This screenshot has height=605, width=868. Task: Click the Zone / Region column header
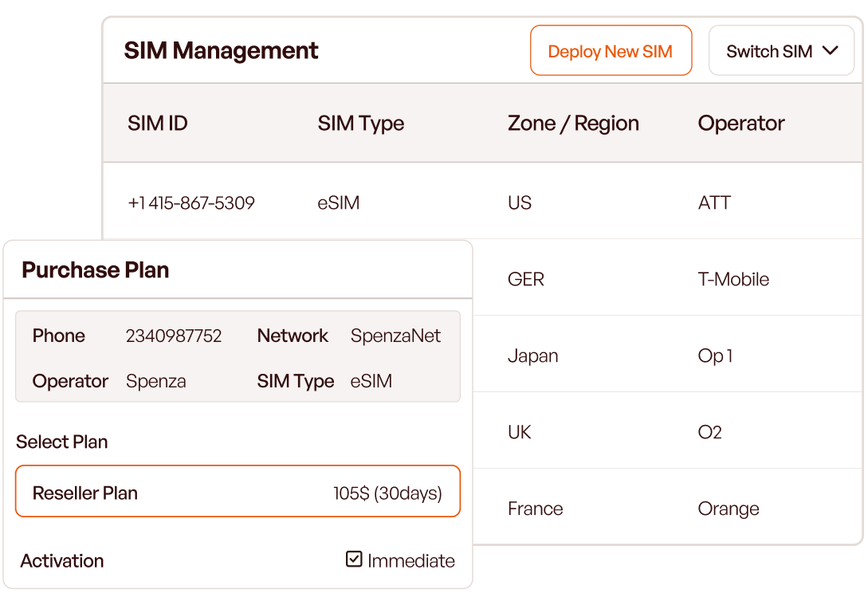[x=573, y=124]
